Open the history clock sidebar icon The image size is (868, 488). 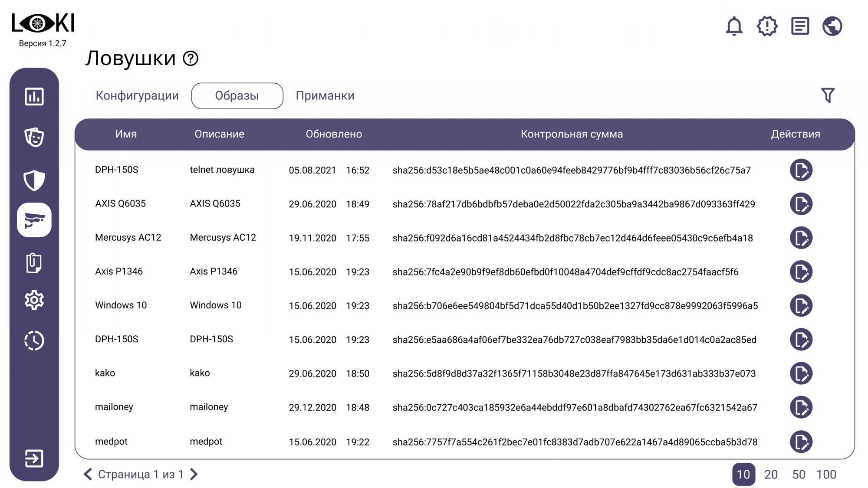click(34, 341)
